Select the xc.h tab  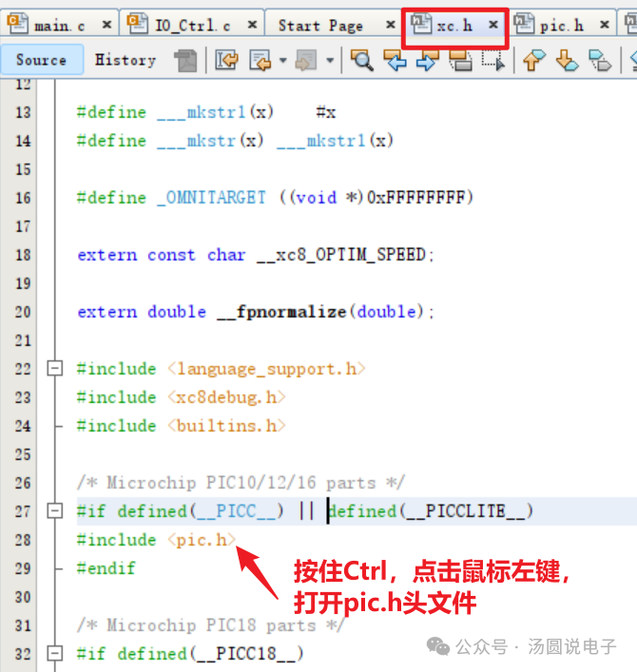pyautogui.click(x=454, y=26)
